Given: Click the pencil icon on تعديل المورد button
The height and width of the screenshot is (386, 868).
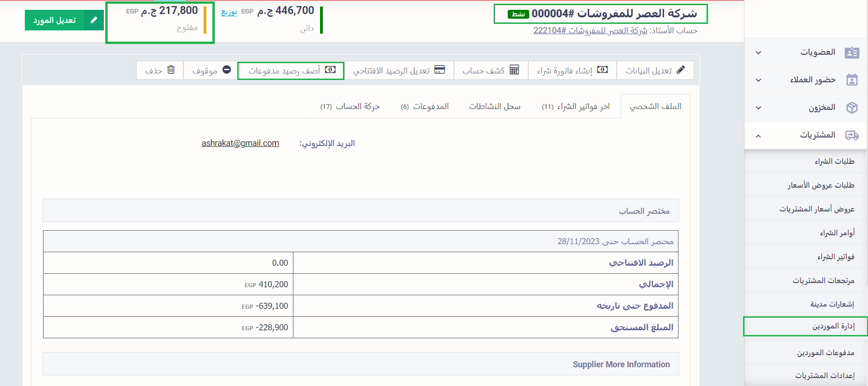Looking at the screenshot, I should pos(94,20).
